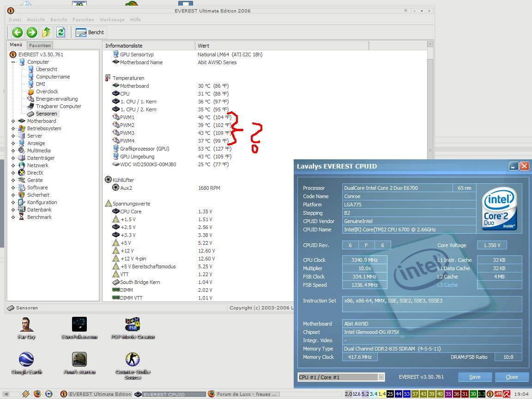532x399 pixels.
Task: Open the Werkzeuge menu
Action: pos(112,20)
